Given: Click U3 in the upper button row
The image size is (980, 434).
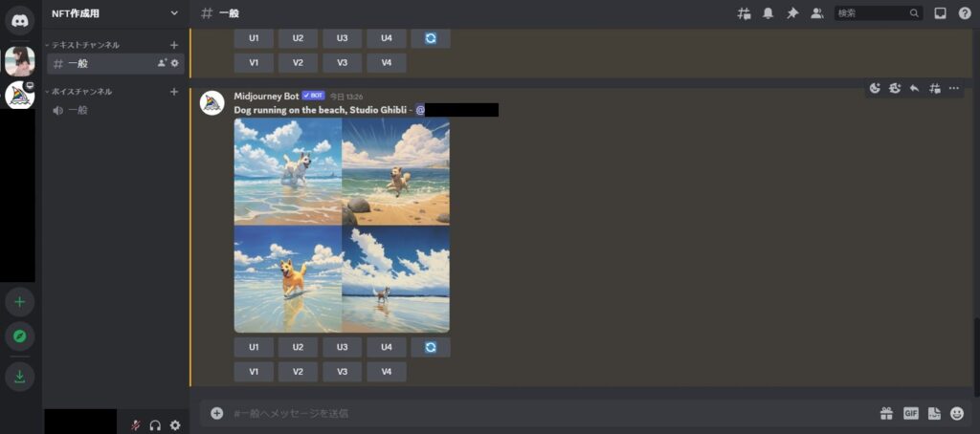Looking at the screenshot, I should click(342, 38).
